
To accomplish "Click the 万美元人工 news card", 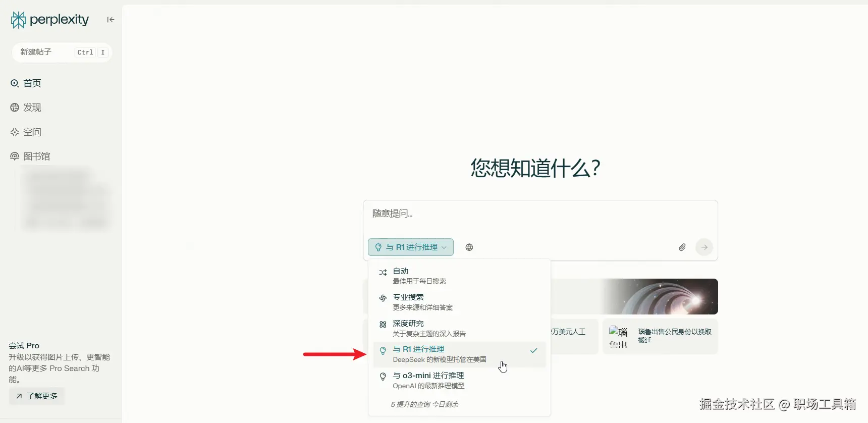I will pos(574,336).
